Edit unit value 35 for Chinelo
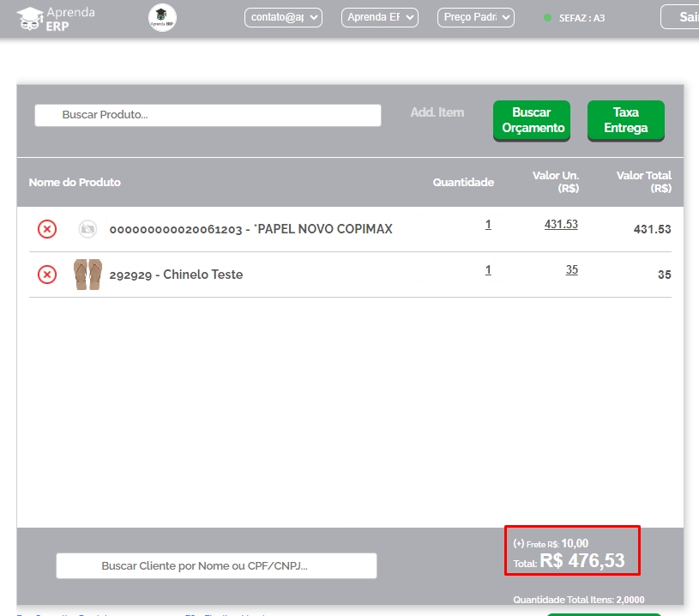699x616 pixels. point(571,270)
